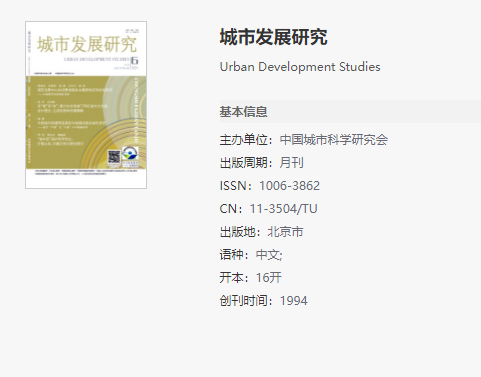Click the 主办单位 label
481x377 pixels.
tap(244, 140)
